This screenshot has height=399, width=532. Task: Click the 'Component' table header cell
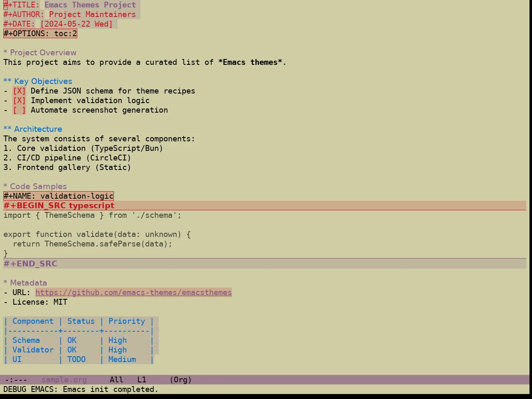pos(33,321)
